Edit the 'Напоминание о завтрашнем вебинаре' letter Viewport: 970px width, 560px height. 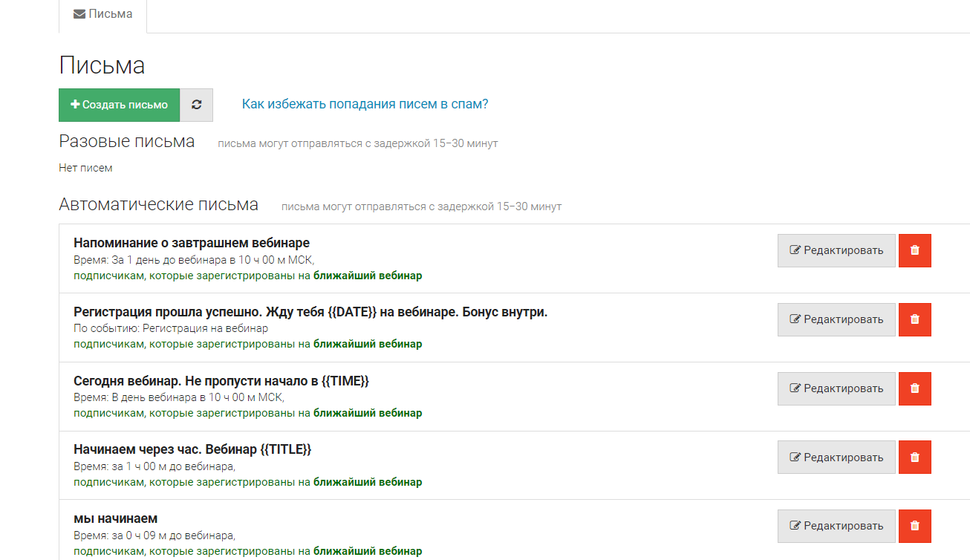836,250
